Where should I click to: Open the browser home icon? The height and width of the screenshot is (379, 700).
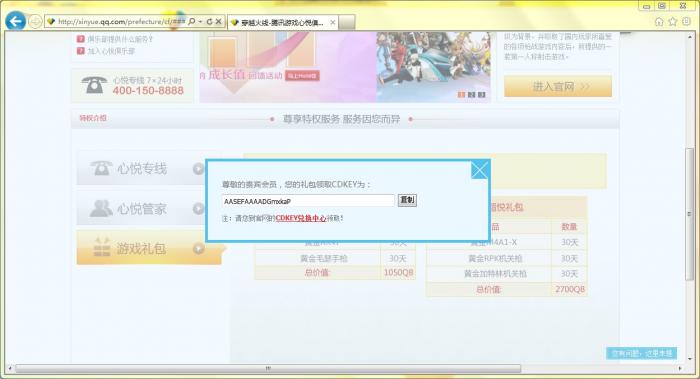tap(659, 21)
